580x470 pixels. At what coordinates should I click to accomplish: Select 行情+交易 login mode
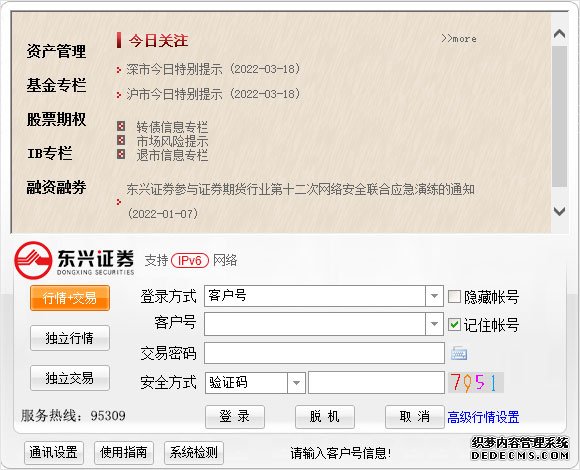point(70,298)
